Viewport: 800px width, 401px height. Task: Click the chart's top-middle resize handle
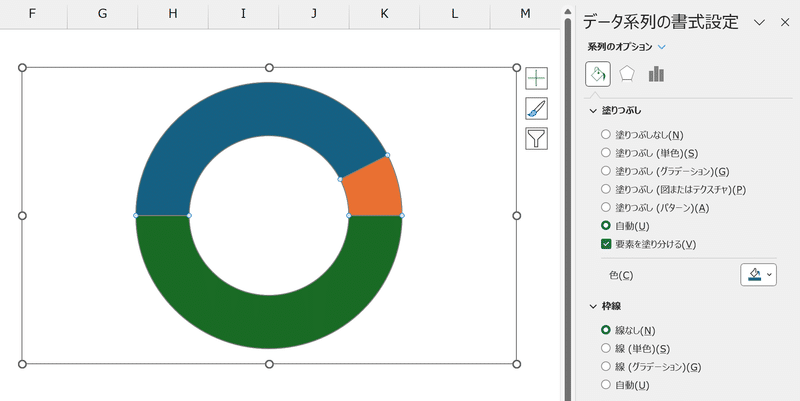[269, 67]
